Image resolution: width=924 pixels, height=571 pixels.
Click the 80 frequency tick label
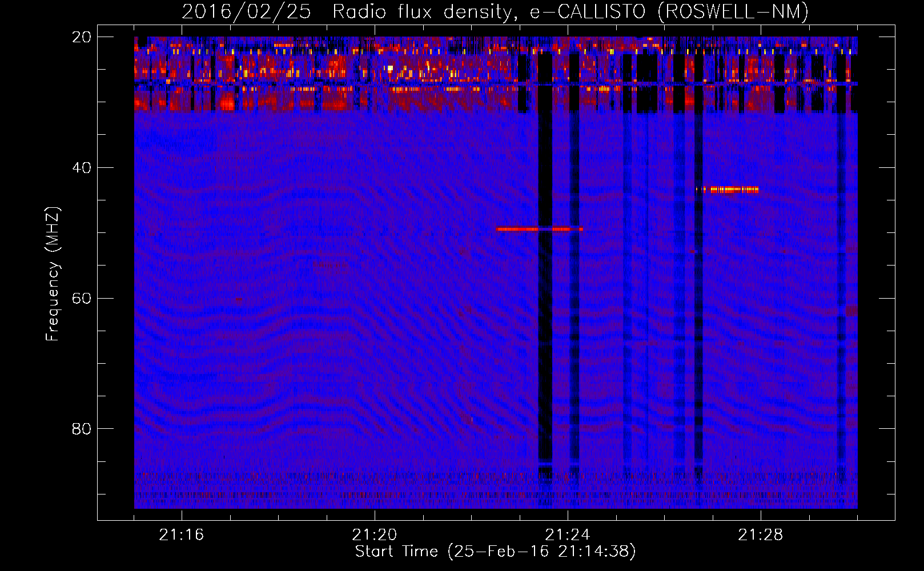click(x=82, y=428)
